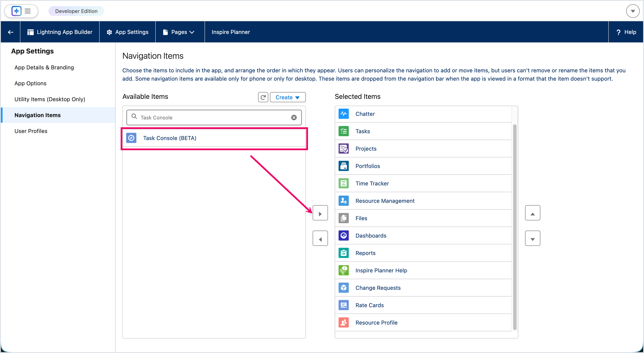Click the Developer Edition badge
The width and height of the screenshot is (644, 353).
coord(76,11)
